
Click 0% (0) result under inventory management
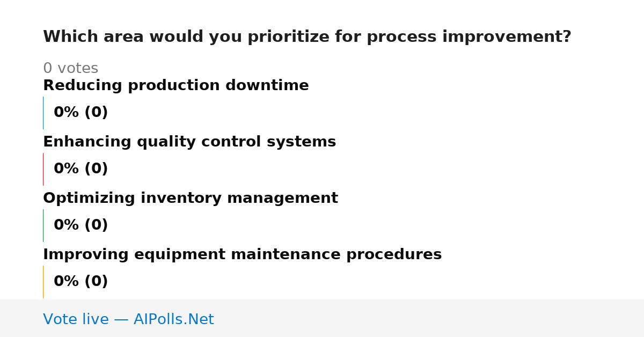point(81,225)
